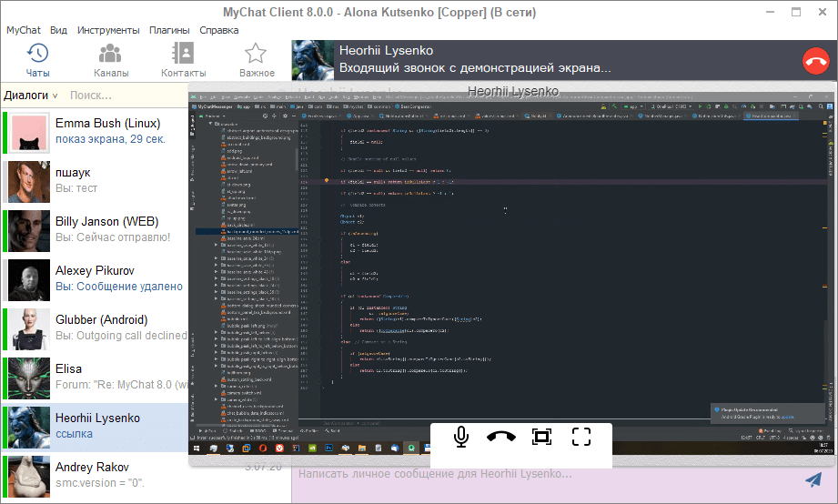The image size is (838, 504).
Task: Open dialog with Emma Bush (Linux)
Action: (107, 131)
